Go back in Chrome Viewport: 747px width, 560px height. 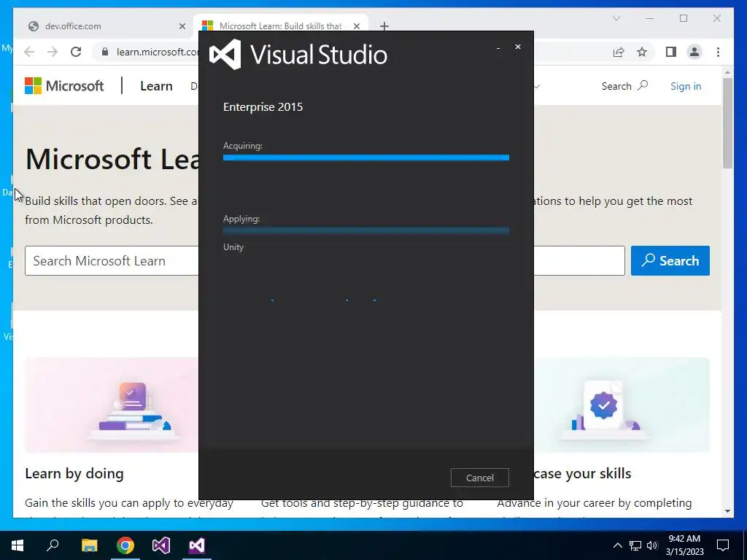tap(29, 52)
